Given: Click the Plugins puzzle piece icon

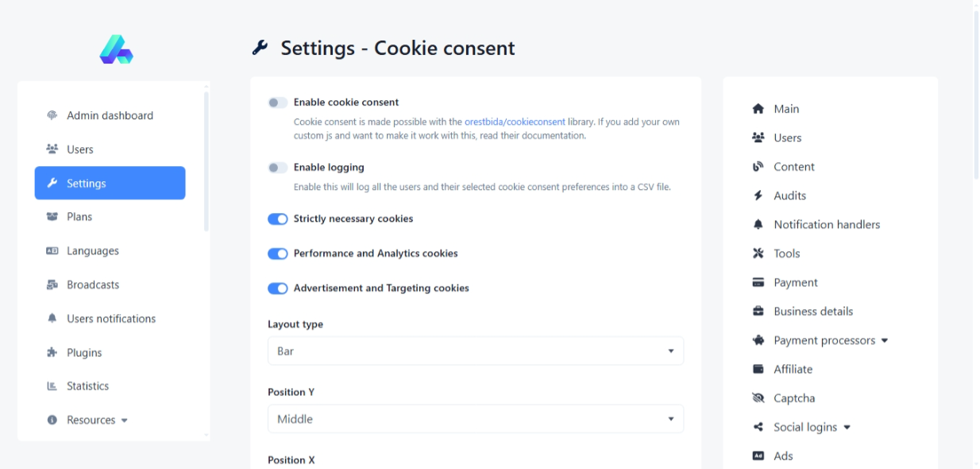Looking at the screenshot, I should (52, 353).
